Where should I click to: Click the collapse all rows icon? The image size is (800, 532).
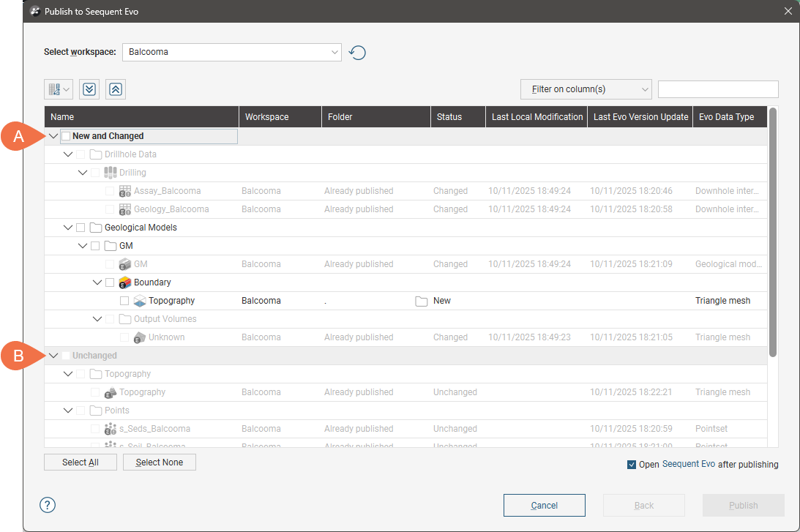(116, 89)
